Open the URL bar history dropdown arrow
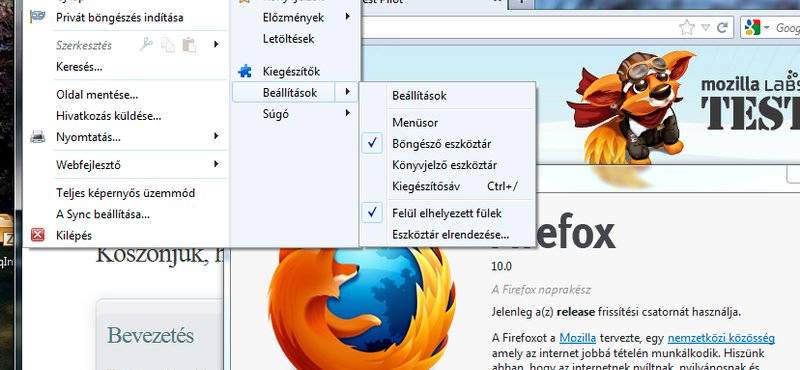 point(706,28)
